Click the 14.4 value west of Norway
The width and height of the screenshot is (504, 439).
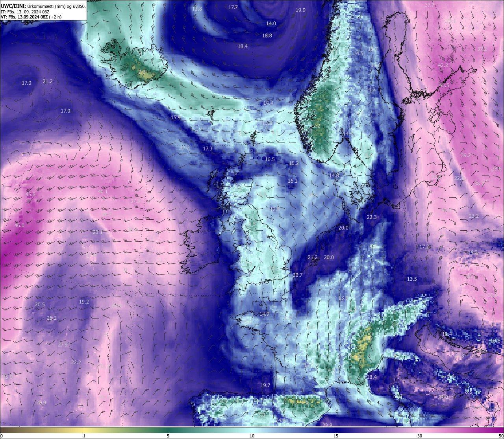(268, 103)
